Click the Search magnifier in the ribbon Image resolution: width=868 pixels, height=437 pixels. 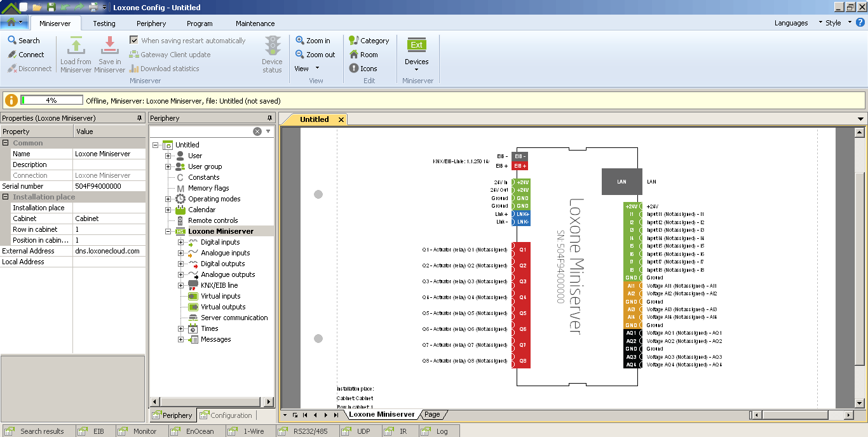coord(12,41)
